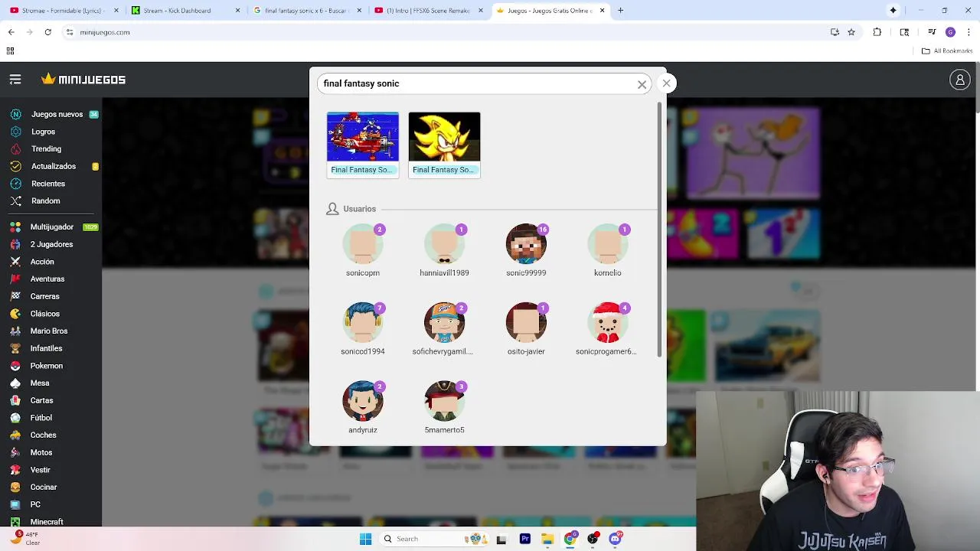Viewport: 980px width, 551px height.
Task: Open Chrome media controls icon
Action: coord(932,32)
